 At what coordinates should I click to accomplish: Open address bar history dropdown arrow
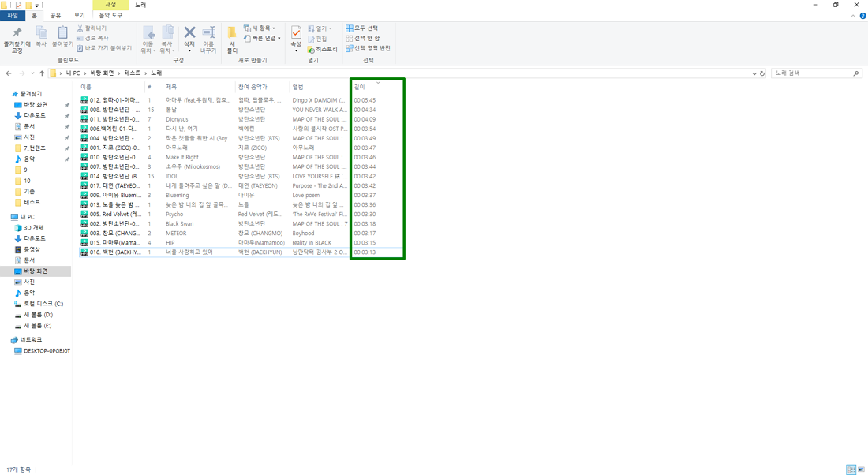(x=754, y=73)
